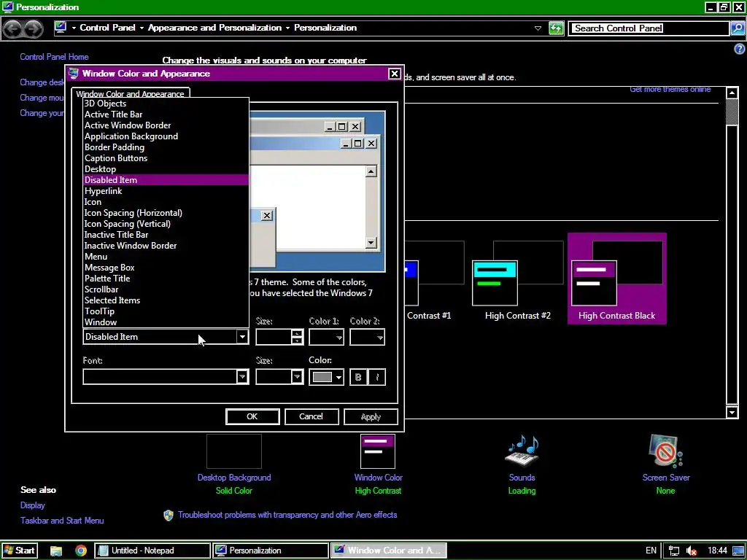Open File Explorer taskbar icon

pyautogui.click(x=56, y=551)
